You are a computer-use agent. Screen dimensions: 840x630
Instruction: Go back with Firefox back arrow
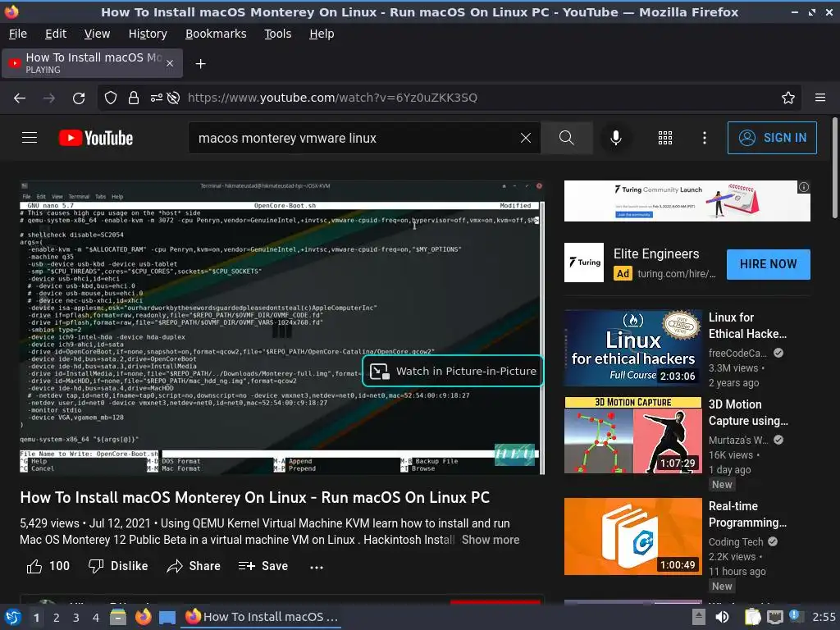[x=20, y=98]
